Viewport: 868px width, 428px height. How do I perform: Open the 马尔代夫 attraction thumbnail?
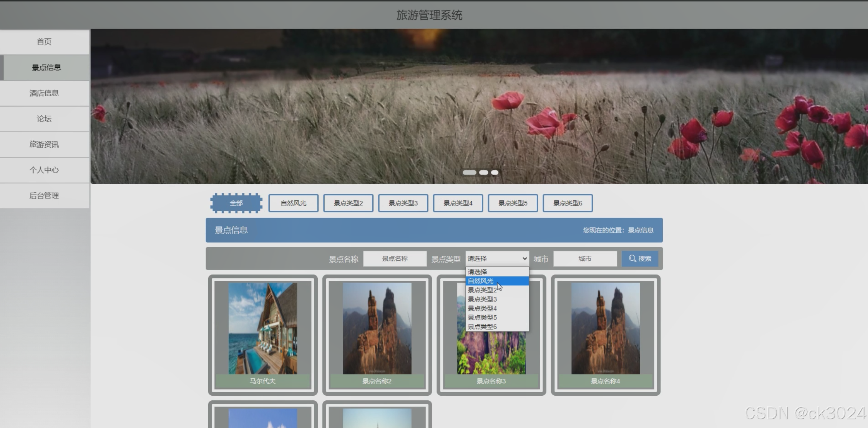coord(263,328)
